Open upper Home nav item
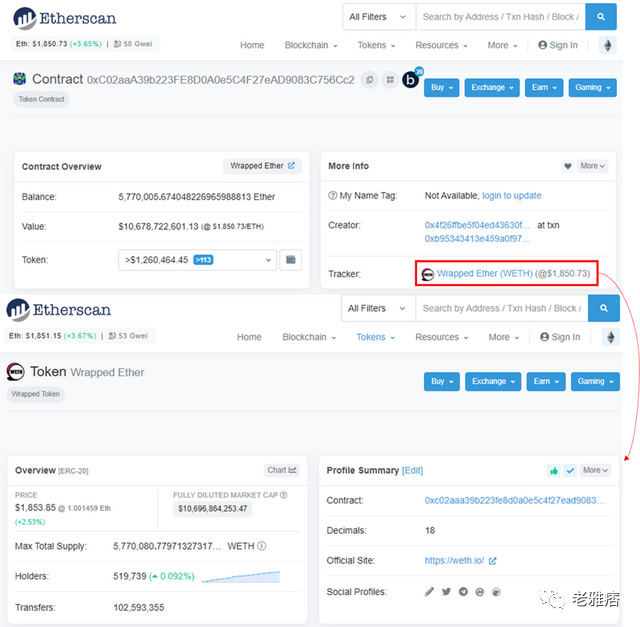The image size is (640, 627). click(x=252, y=45)
